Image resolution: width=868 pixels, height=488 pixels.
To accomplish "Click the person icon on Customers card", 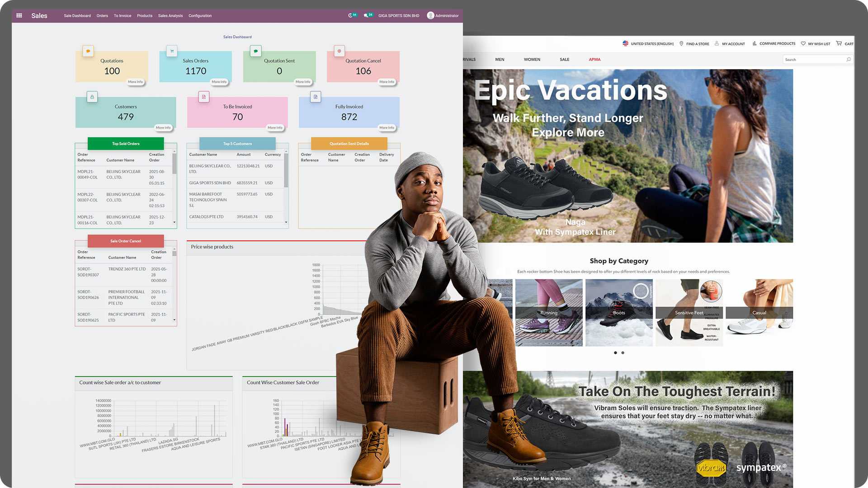I will [x=92, y=97].
